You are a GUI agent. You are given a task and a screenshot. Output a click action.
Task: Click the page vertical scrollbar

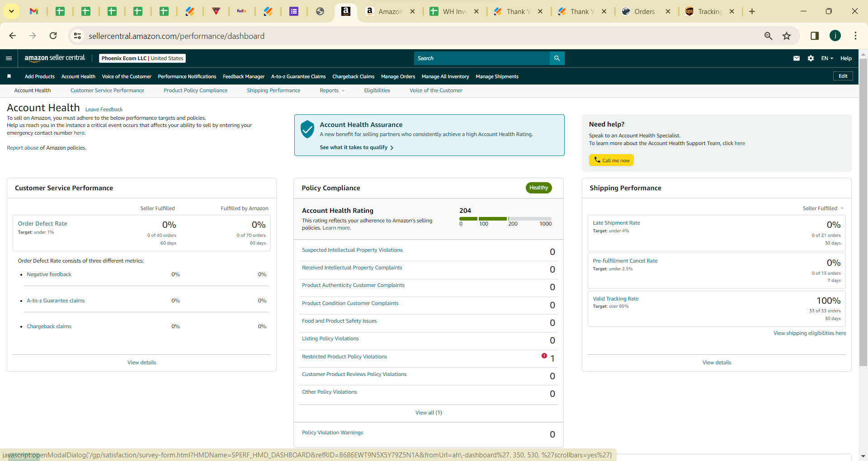click(x=863, y=212)
